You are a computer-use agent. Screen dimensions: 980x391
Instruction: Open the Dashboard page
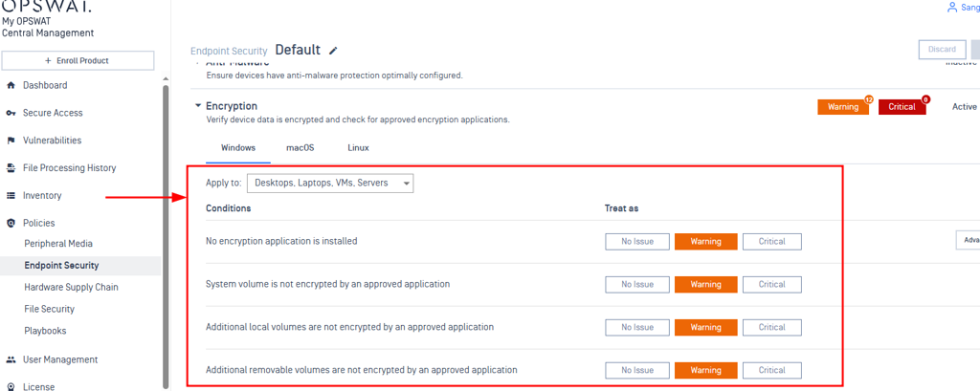(x=45, y=86)
